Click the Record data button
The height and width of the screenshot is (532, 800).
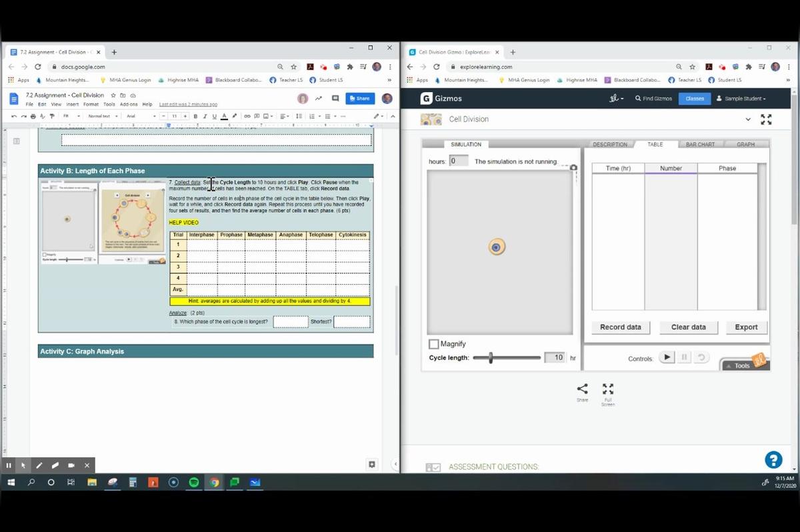pos(619,327)
